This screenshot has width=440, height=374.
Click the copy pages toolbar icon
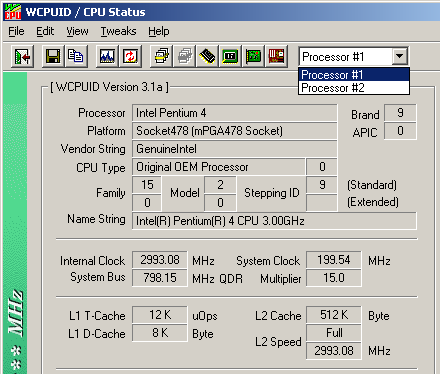[76, 57]
